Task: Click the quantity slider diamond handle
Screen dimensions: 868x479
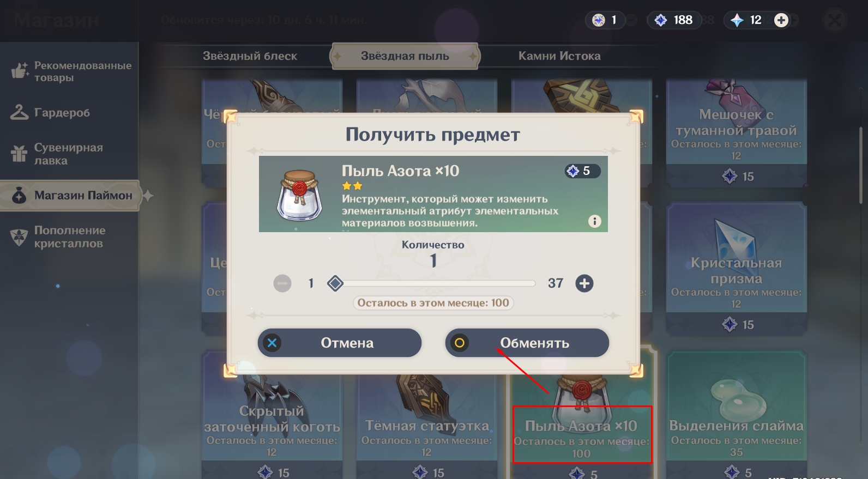Action: point(335,283)
